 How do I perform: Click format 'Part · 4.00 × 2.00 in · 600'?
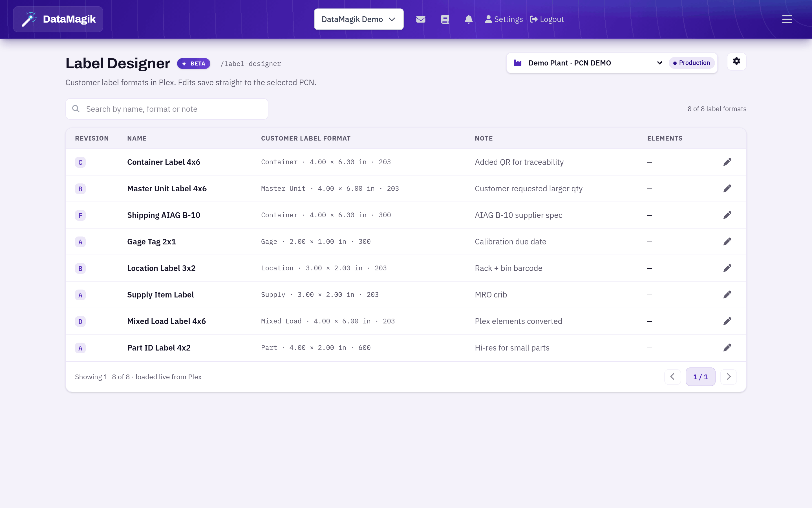click(x=316, y=348)
